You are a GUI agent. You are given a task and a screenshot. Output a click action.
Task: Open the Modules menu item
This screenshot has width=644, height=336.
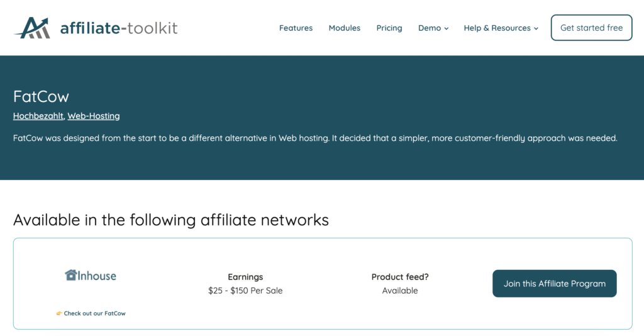coord(344,28)
